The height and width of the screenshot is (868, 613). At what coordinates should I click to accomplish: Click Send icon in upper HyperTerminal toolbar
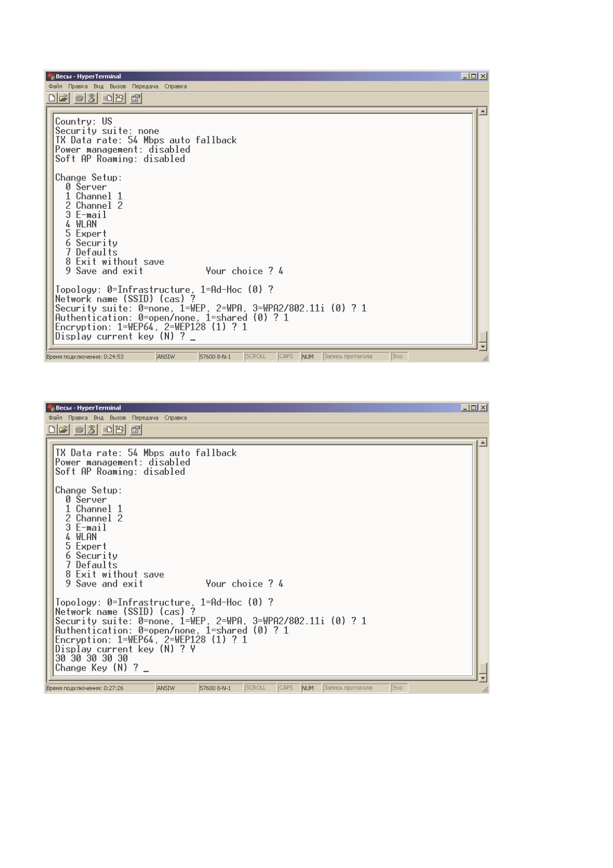tap(108, 98)
